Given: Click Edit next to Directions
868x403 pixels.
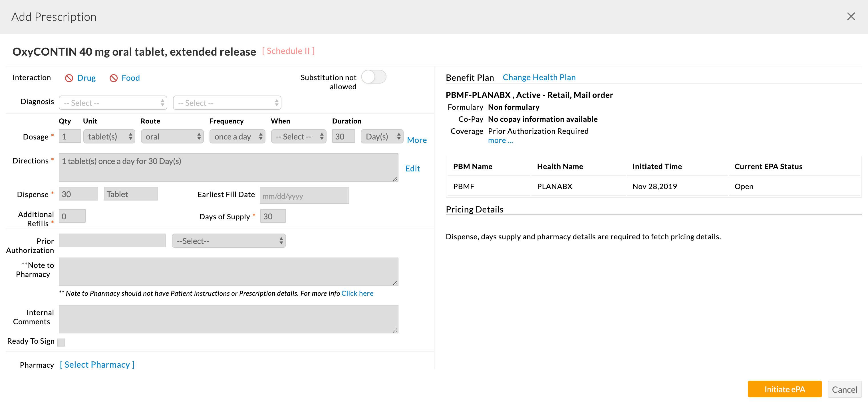Looking at the screenshot, I should (412, 168).
